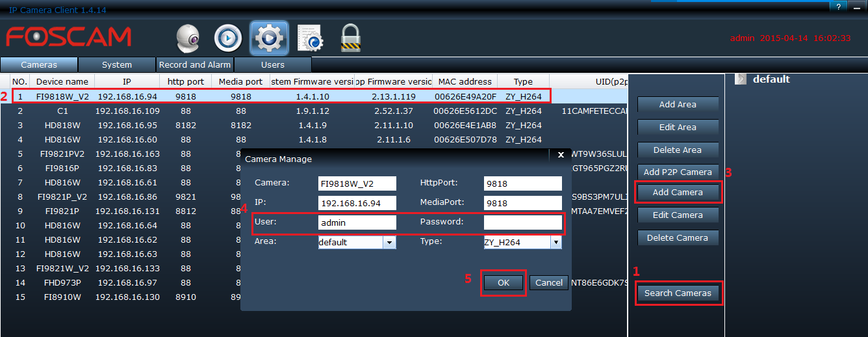
Task: Close the Camera Manage dialog
Action: pos(561,155)
